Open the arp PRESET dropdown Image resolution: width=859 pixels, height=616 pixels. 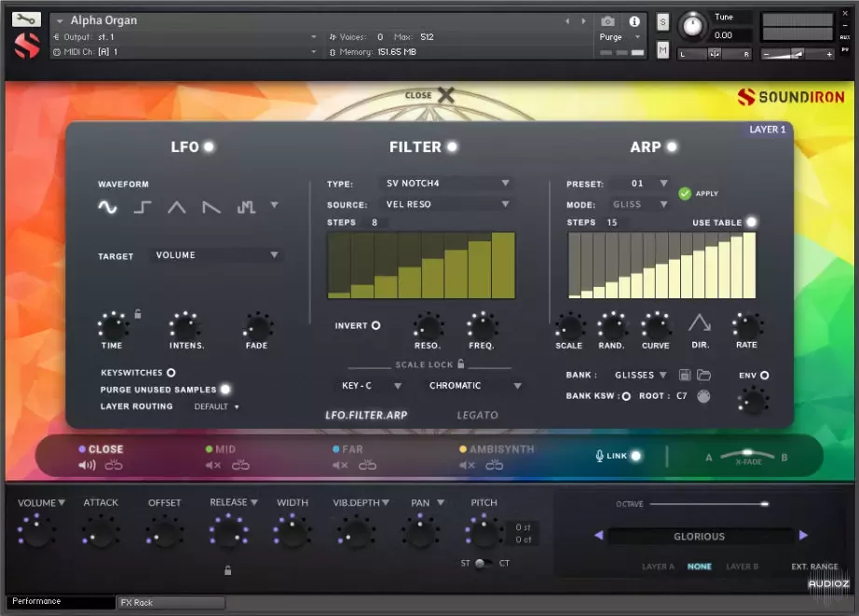pos(640,184)
